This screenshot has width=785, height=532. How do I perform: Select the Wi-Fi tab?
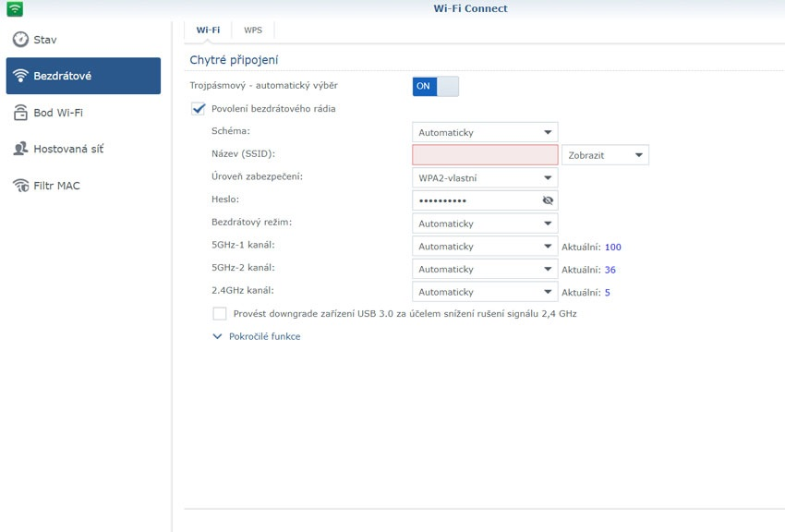tap(208, 30)
